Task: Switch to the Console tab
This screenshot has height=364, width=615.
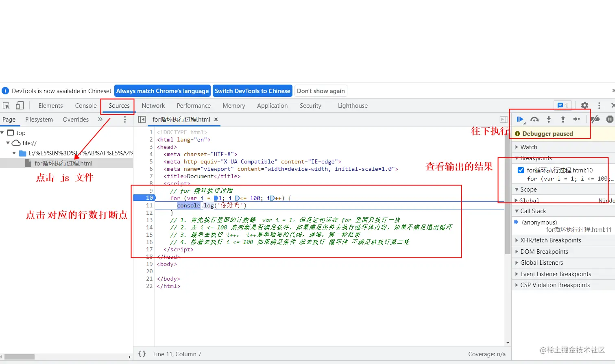Action: point(86,106)
